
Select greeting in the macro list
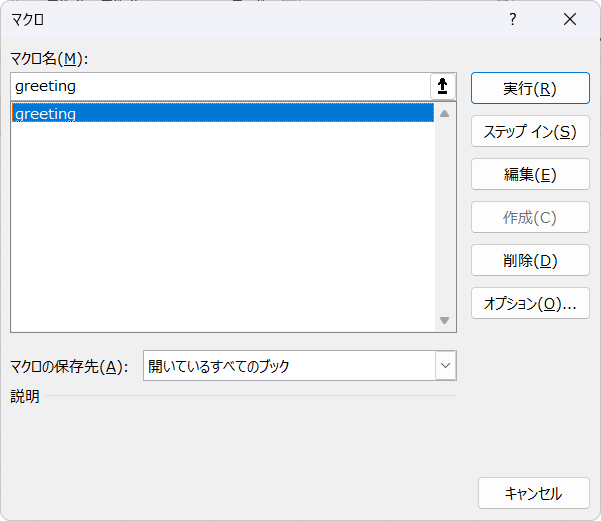(x=223, y=113)
